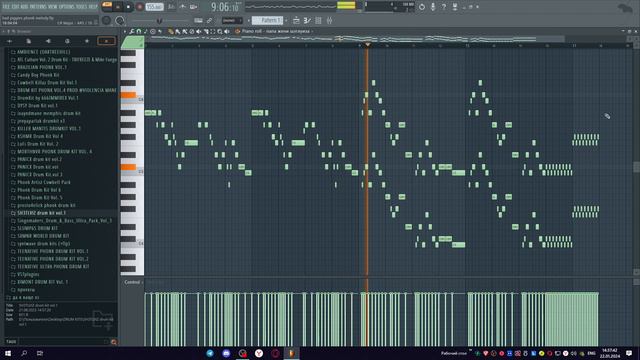
Task: Open the TOOLS menu
Action: 82,7
